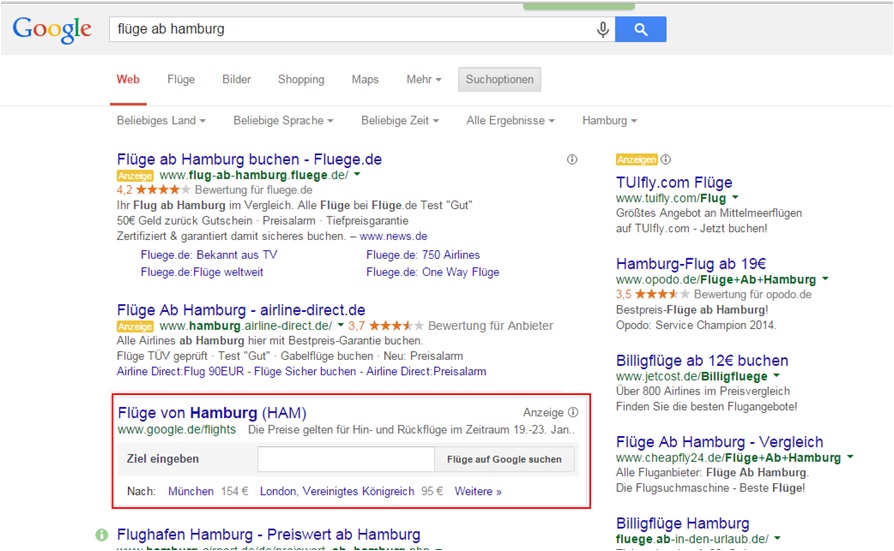Click 'Flüge auf Google suchen' button
Image resolution: width=894 pixels, height=551 pixels.
point(504,459)
